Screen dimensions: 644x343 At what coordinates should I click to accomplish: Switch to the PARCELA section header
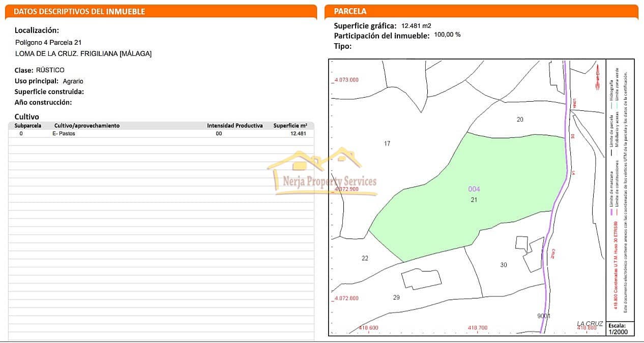click(x=349, y=11)
